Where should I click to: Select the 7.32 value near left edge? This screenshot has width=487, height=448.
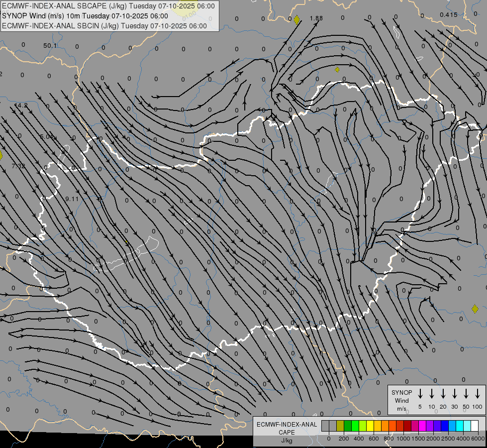click(18, 166)
